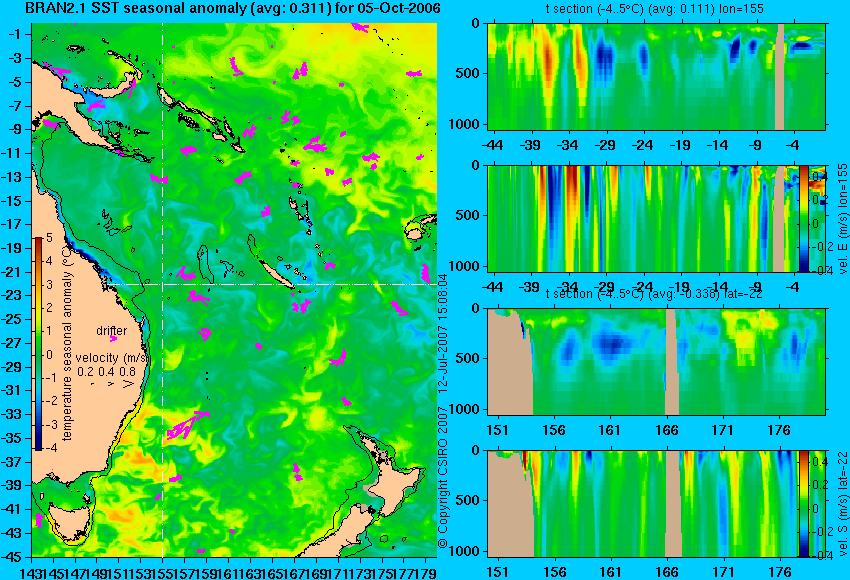Click the 't section' lat=-22 panel title
Image resolution: width=850 pixels, height=580 pixels.
654,294
